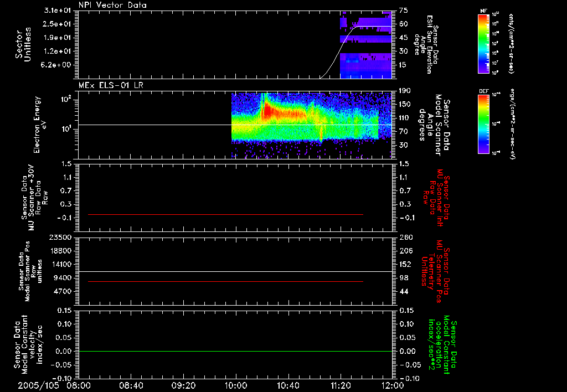Click the '60' Sun Elevation tick value
The image size is (567, 392).
[x=404, y=24]
